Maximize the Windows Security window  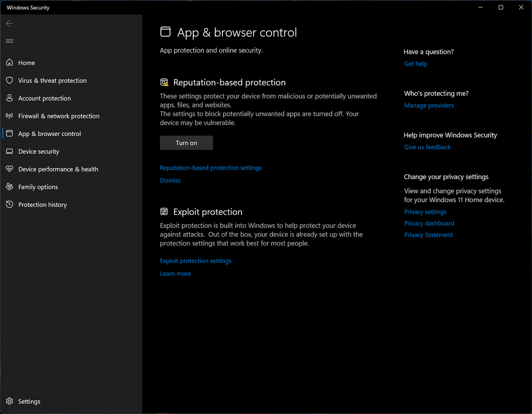click(501, 7)
